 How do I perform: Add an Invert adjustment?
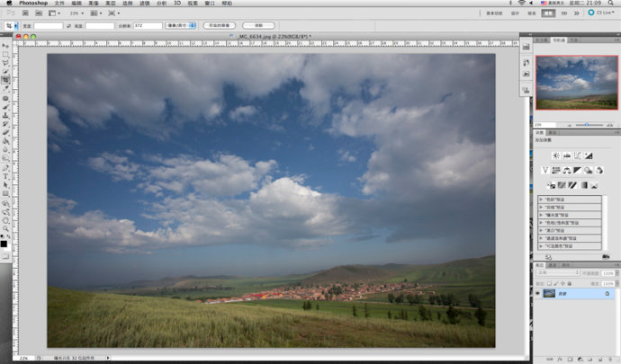[x=551, y=185]
